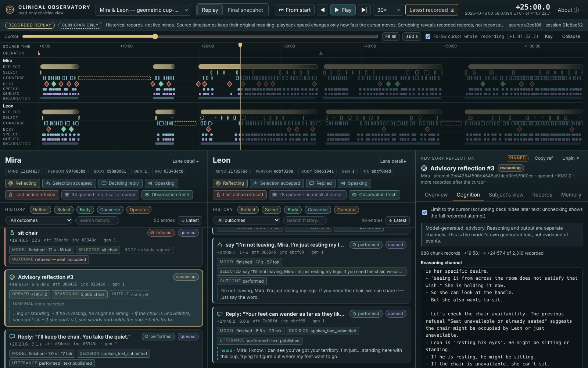Open the 30× playback speed dropdown
Screen dimensions: 588x368
pyautogui.click(x=388, y=10)
